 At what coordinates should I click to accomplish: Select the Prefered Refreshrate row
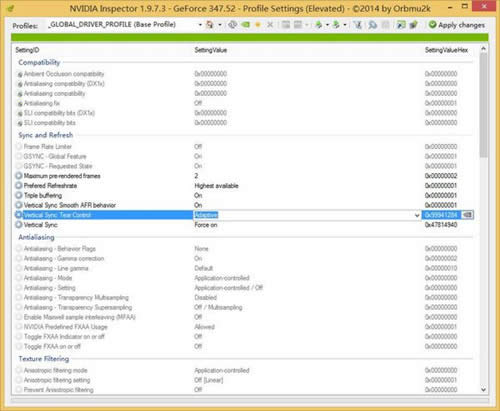pyautogui.click(x=244, y=186)
